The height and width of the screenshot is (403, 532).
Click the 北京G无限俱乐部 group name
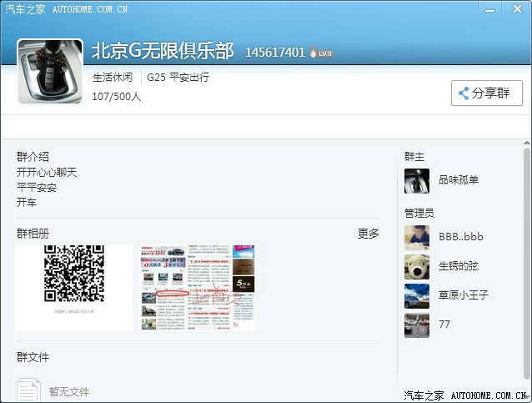click(x=162, y=50)
